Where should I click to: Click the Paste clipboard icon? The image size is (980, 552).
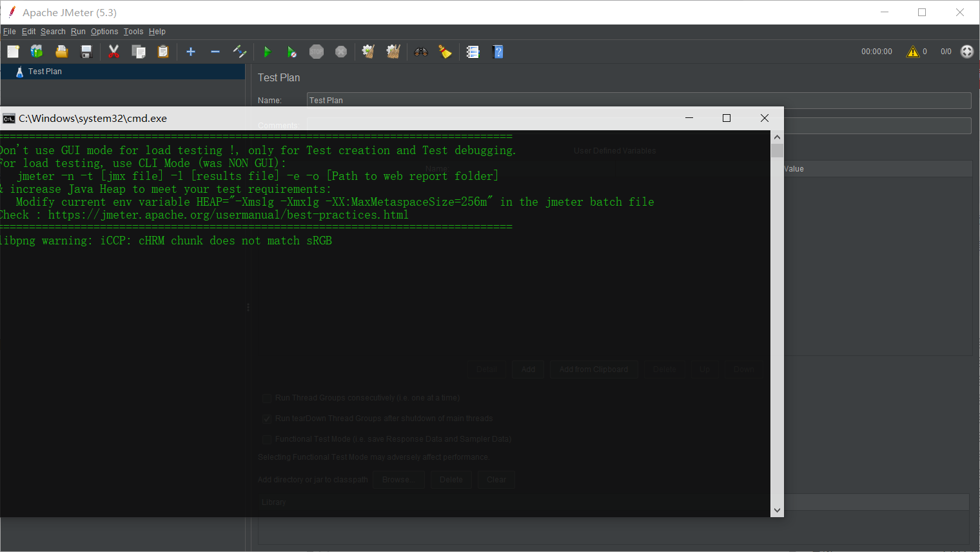tap(163, 52)
